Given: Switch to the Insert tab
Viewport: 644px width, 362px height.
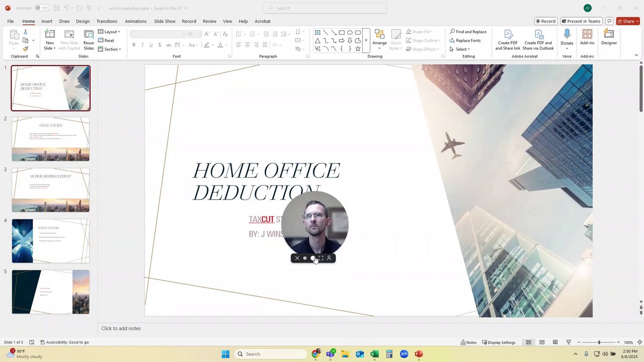Looking at the screenshot, I should click(47, 21).
